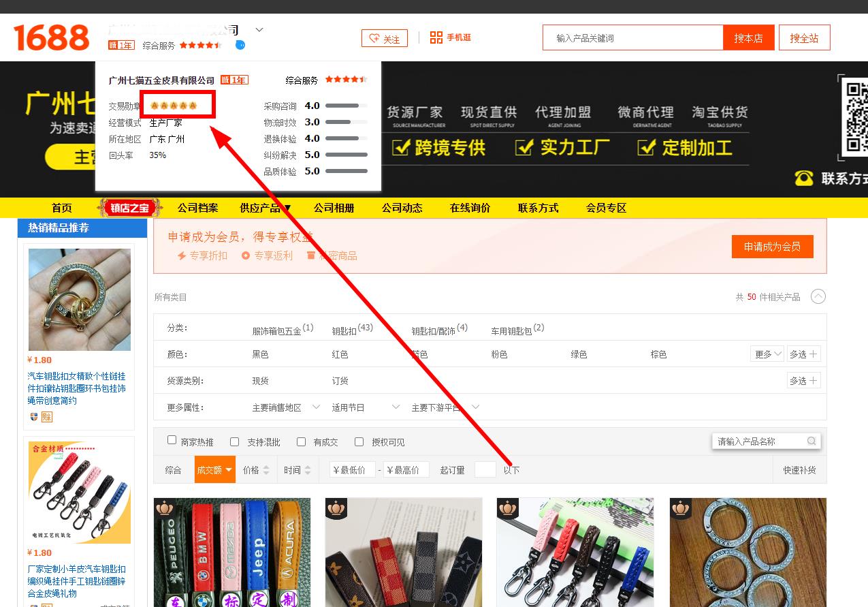This screenshot has width=868, height=607.
Task: Collapse the category filter with circled up-arrow
Action: pyautogui.click(x=818, y=296)
